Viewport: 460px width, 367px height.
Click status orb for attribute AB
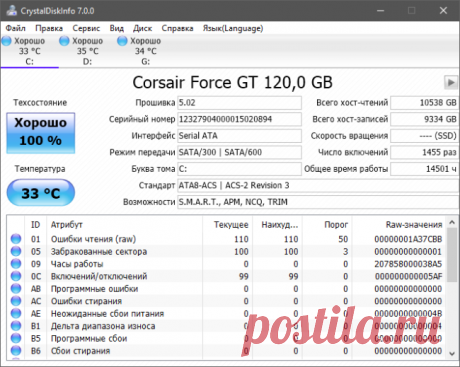(16, 289)
